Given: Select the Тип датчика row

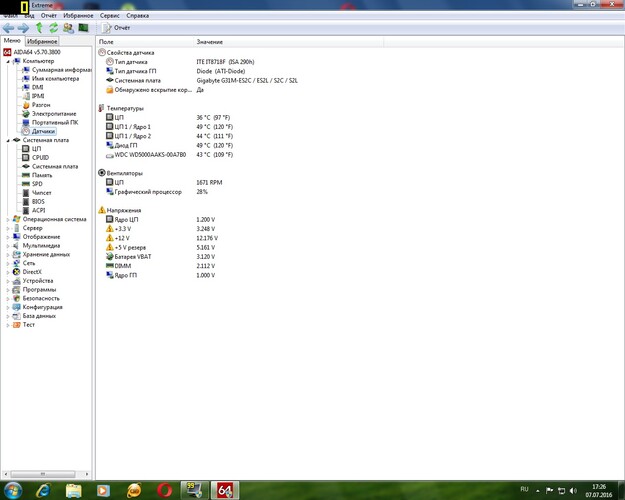Looking at the screenshot, I should (180, 62).
